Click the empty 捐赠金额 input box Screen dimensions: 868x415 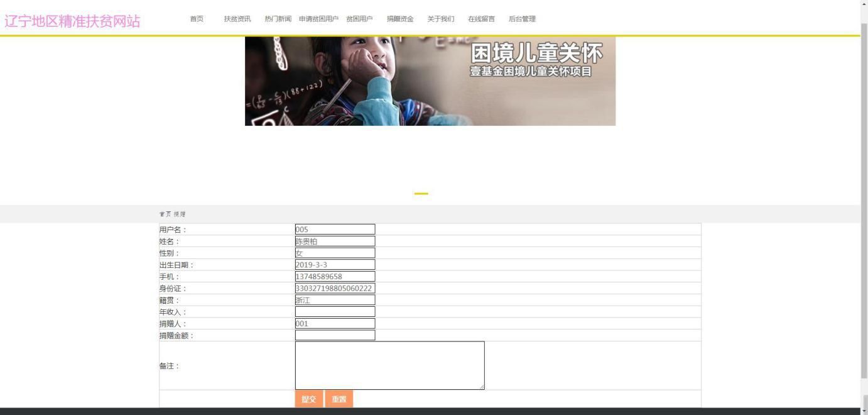335,335
